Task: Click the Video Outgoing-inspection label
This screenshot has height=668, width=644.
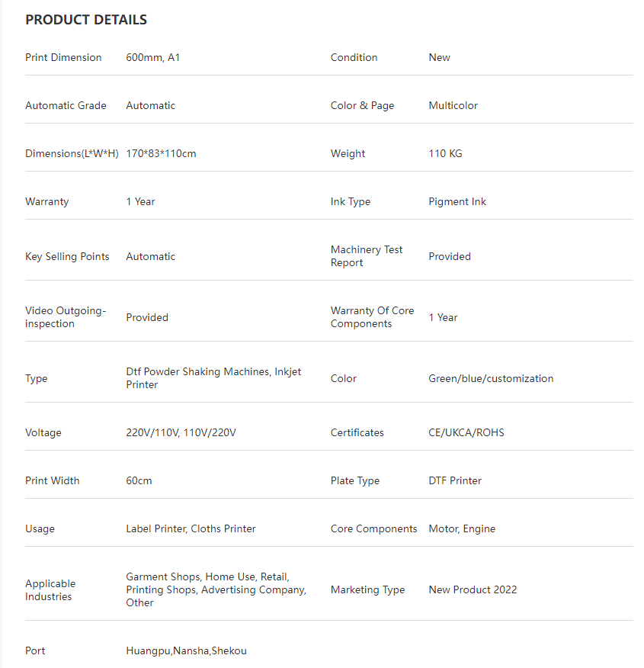Action: [66, 317]
